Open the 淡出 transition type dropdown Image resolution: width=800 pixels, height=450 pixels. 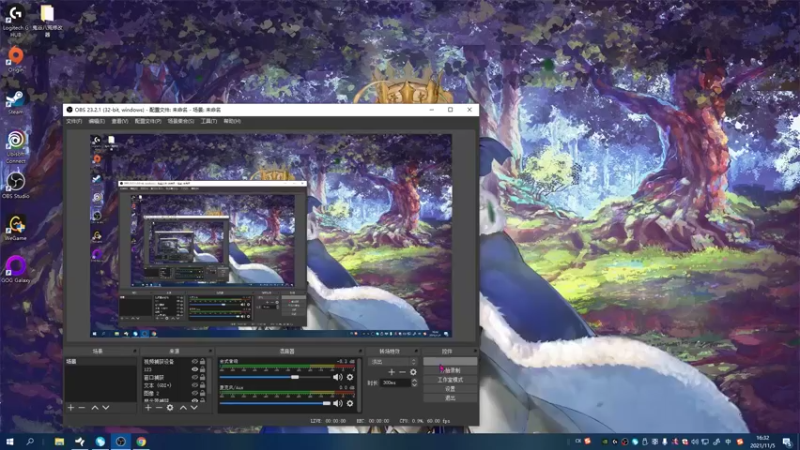pyautogui.click(x=393, y=362)
